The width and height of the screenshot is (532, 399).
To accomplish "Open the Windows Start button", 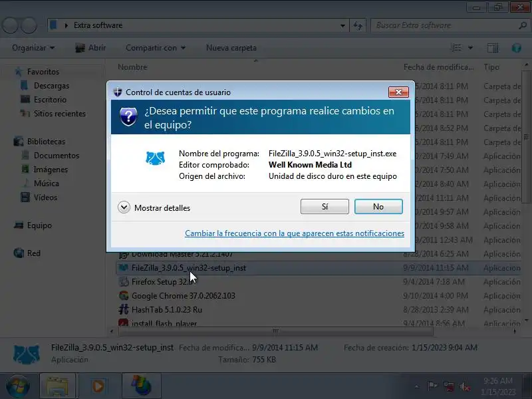I will (x=18, y=386).
